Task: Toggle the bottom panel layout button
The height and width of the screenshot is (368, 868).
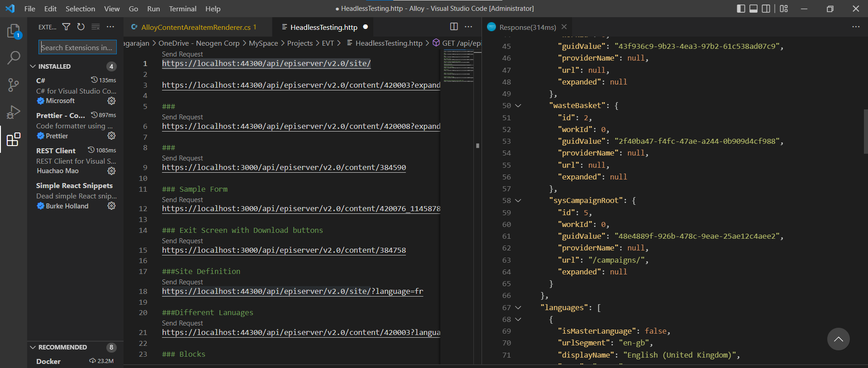Action: coord(754,9)
